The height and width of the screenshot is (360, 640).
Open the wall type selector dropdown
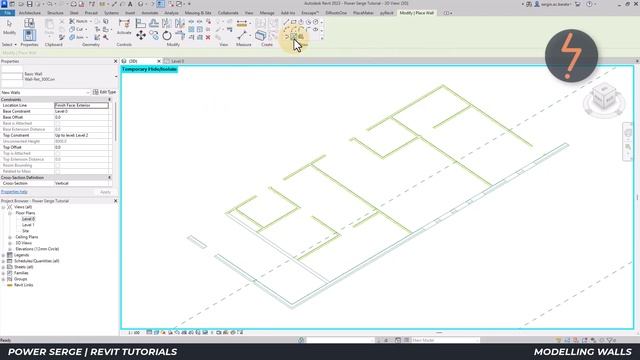pos(116,76)
